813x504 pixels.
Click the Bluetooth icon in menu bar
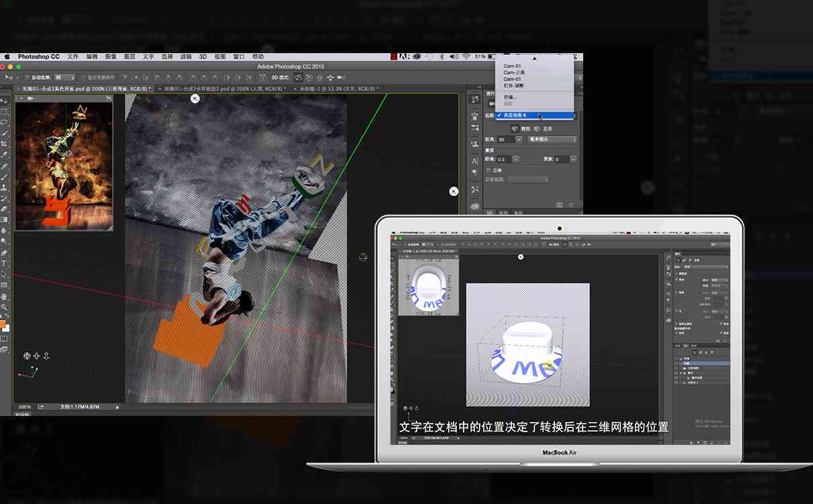[x=441, y=56]
